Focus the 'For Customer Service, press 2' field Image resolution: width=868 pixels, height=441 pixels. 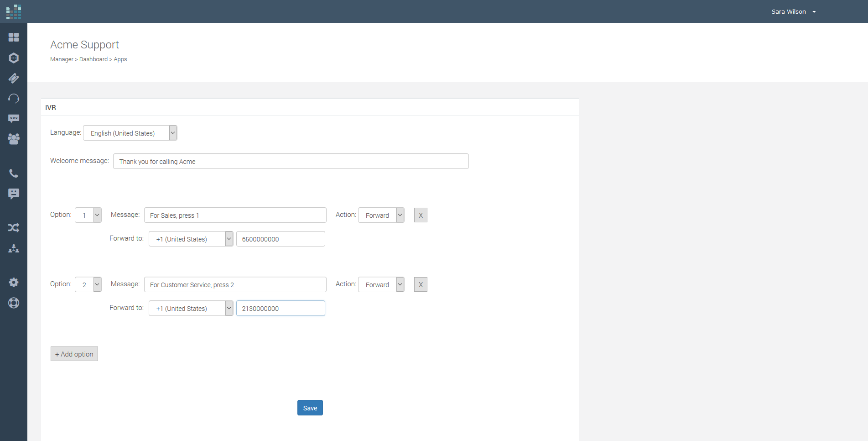click(235, 284)
